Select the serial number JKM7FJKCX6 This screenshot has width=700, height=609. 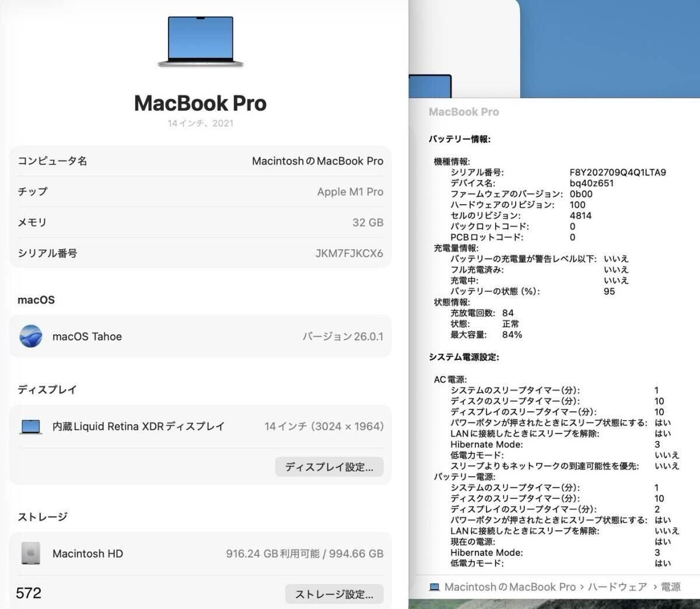(349, 253)
